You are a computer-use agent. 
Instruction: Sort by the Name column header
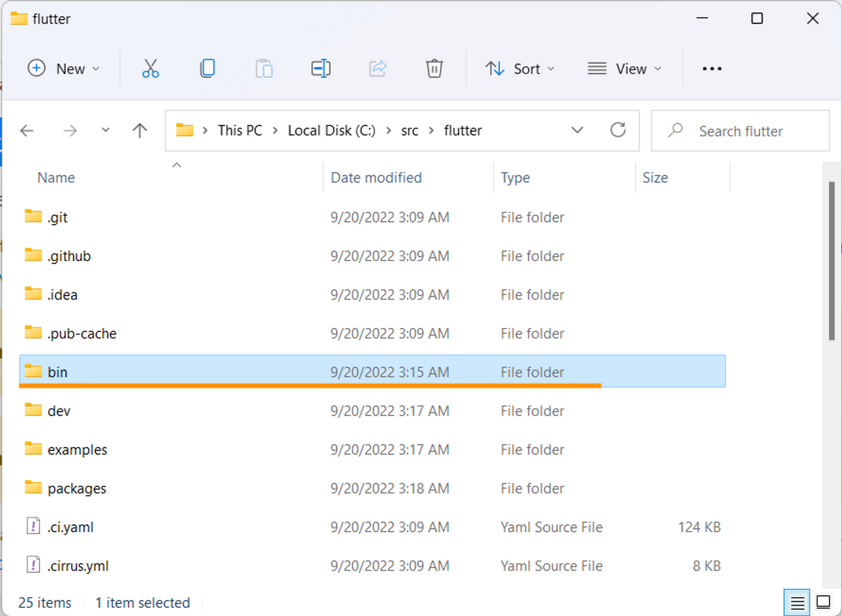(56, 178)
